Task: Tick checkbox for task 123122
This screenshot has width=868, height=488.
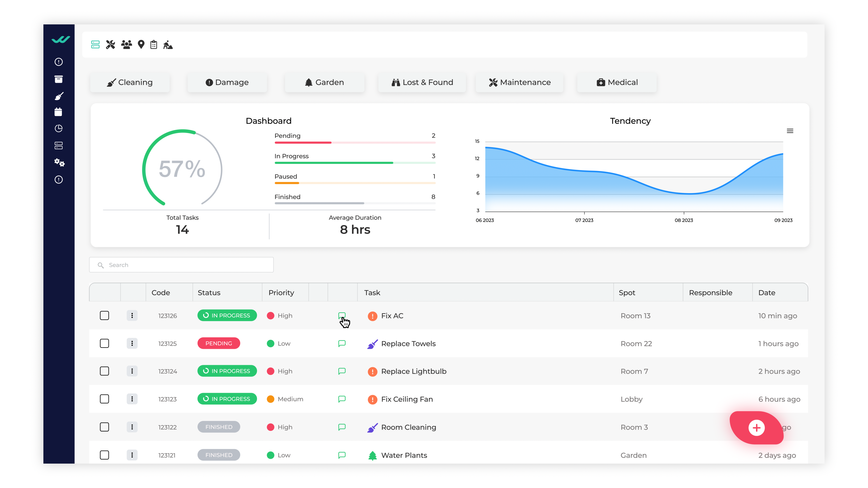Action: point(104,427)
